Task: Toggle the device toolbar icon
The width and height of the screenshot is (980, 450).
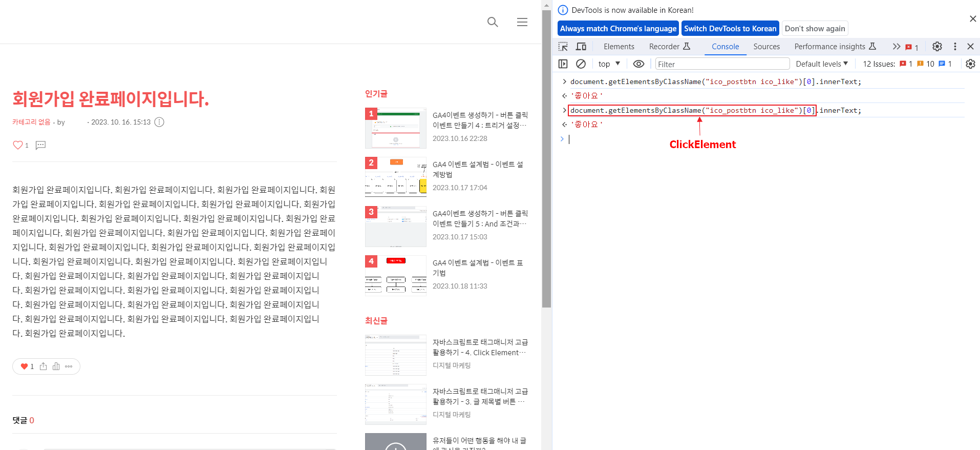Action: tap(581, 47)
